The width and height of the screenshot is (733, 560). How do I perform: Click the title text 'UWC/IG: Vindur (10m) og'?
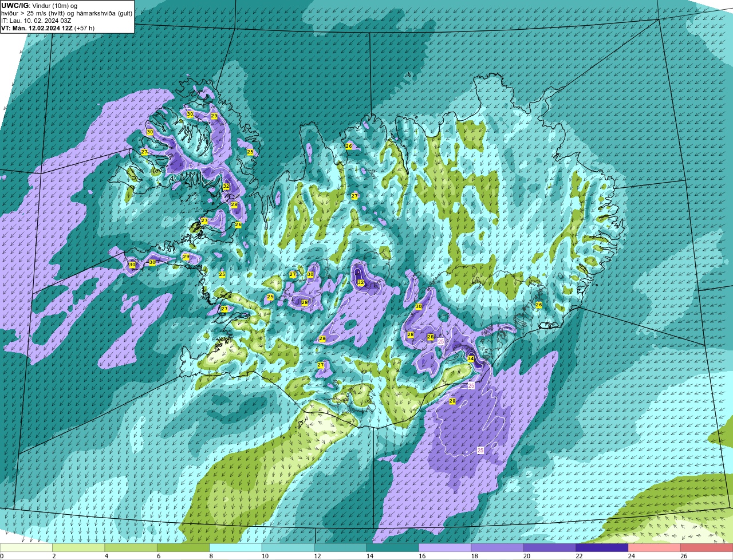tap(40, 6)
